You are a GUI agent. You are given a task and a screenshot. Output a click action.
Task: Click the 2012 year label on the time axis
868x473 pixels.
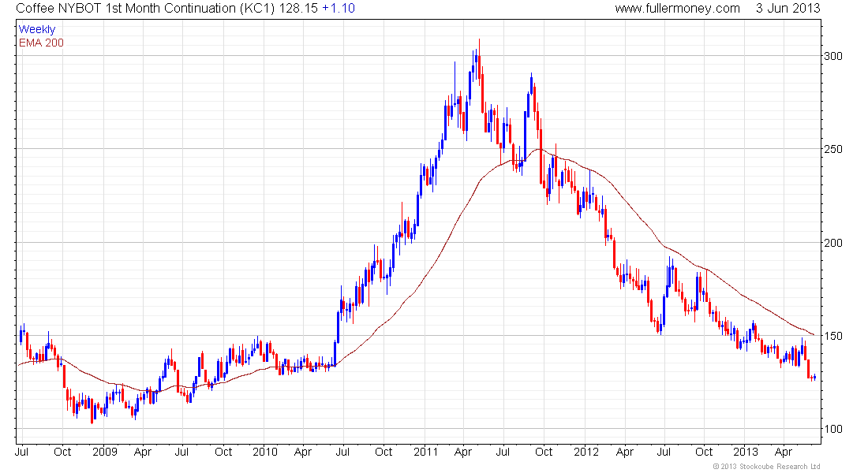[x=586, y=452]
